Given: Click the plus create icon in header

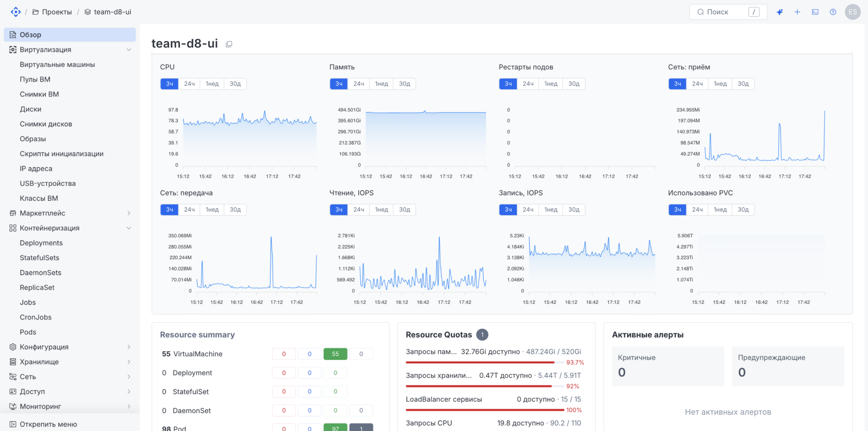Looking at the screenshot, I should click(797, 12).
